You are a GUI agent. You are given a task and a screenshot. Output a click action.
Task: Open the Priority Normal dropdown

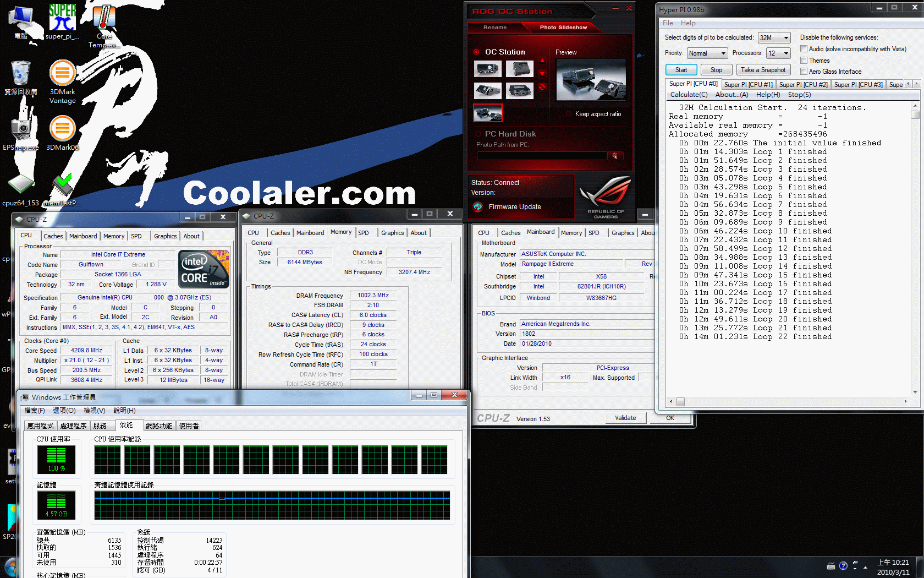[x=707, y=53]
